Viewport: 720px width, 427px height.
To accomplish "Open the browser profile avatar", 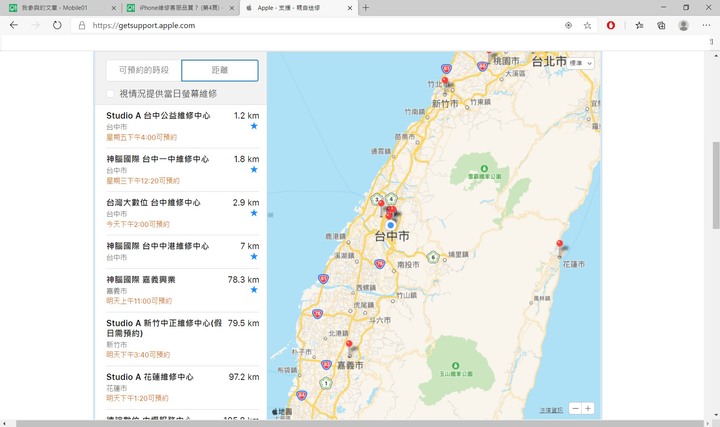I will 683,25.
